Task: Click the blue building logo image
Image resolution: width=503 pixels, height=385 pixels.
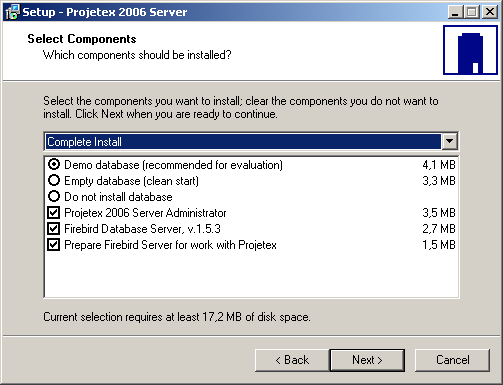Action: 470,50
